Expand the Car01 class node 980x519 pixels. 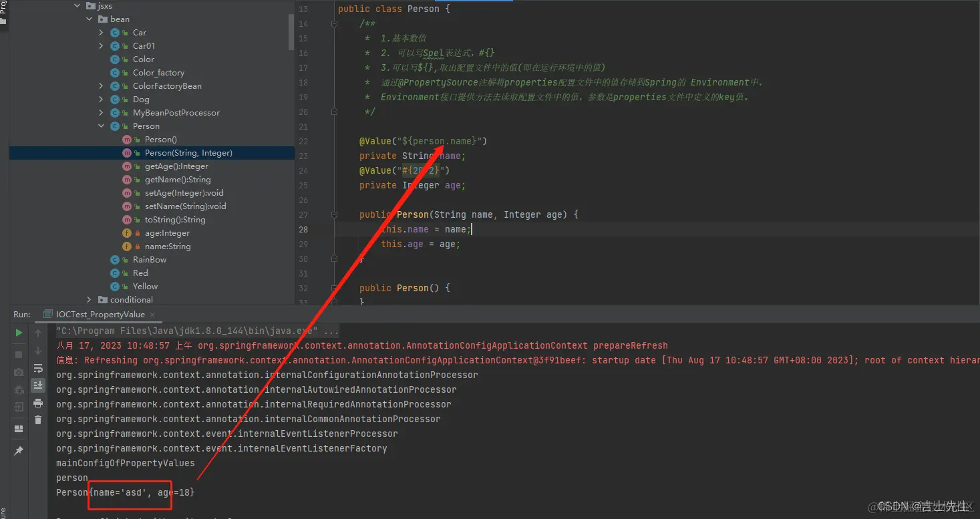click(101, 46)
